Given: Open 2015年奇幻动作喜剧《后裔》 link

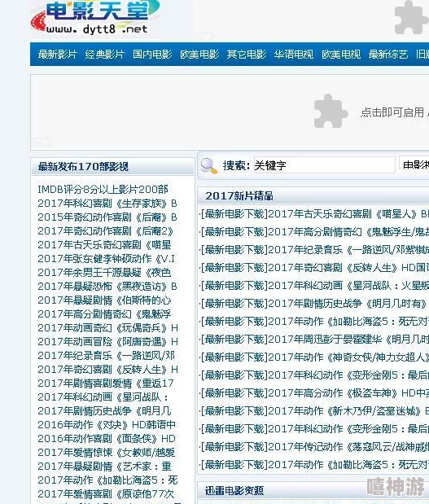Looking at the screenshot, I should click(107, 217).
